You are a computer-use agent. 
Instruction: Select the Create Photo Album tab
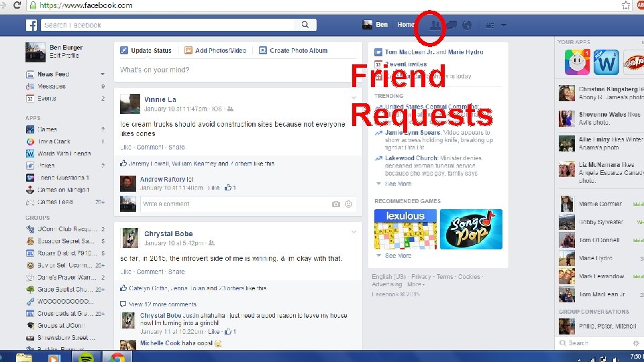coord(293,50)
